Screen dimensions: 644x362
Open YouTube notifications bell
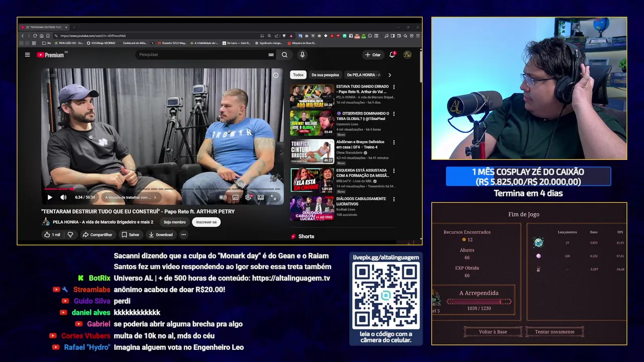[392, 55]
